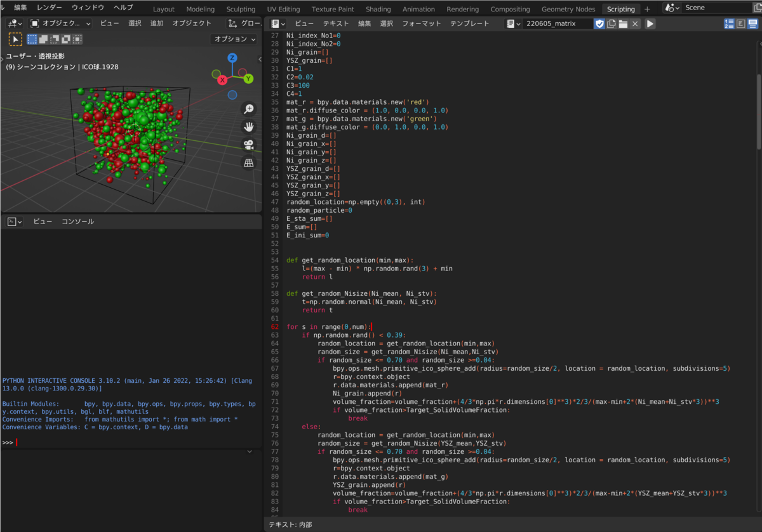Switch to the Sculpting workspace tab

(241, 9)
